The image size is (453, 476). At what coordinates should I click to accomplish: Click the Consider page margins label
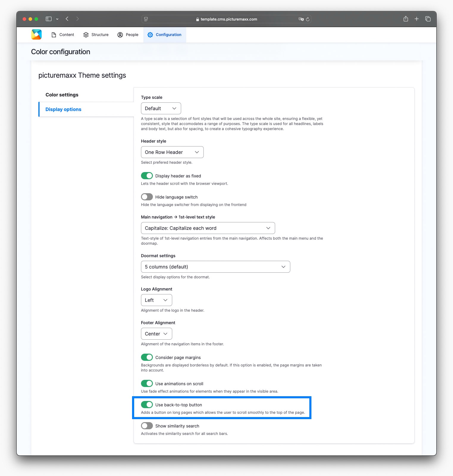click(x=178, y=358)
